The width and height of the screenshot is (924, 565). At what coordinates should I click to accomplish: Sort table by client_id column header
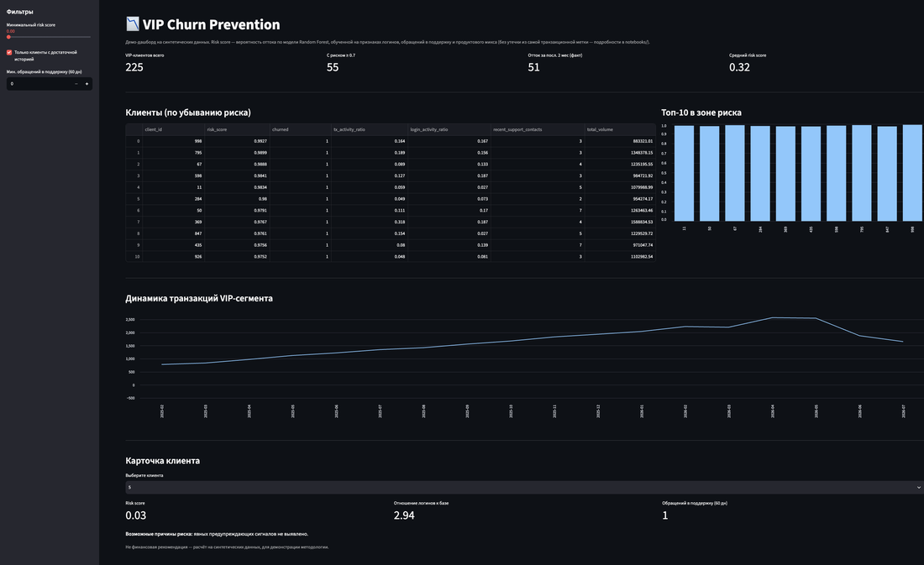click(173, 129)
